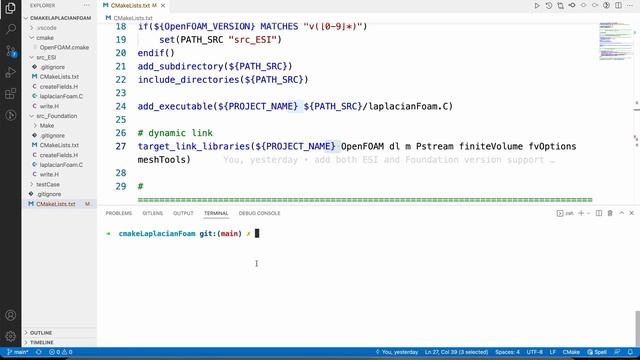Open the Extensions view

tap(11, 94)
